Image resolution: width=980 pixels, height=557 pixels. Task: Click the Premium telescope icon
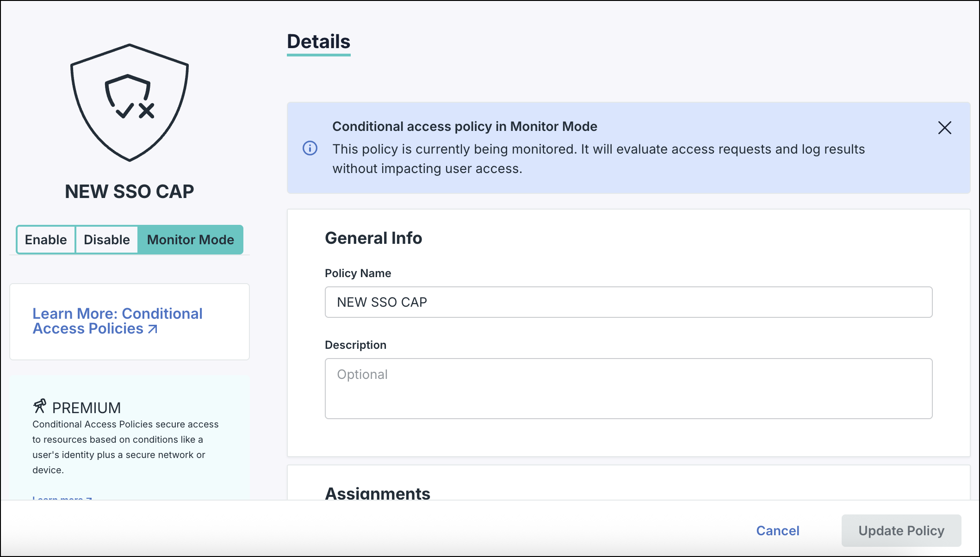tap(40, 406)
